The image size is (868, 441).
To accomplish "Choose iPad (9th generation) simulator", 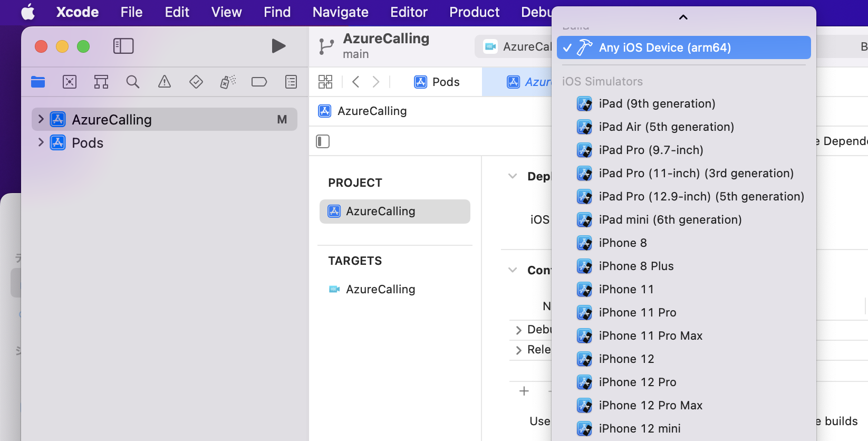I will (x=684, y=103).
